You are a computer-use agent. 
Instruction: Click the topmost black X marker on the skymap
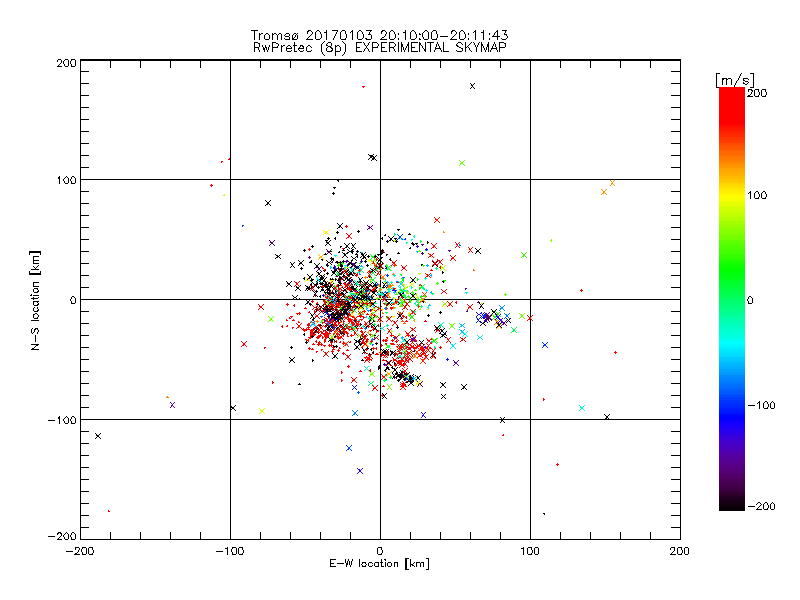(x=472, y=86)
